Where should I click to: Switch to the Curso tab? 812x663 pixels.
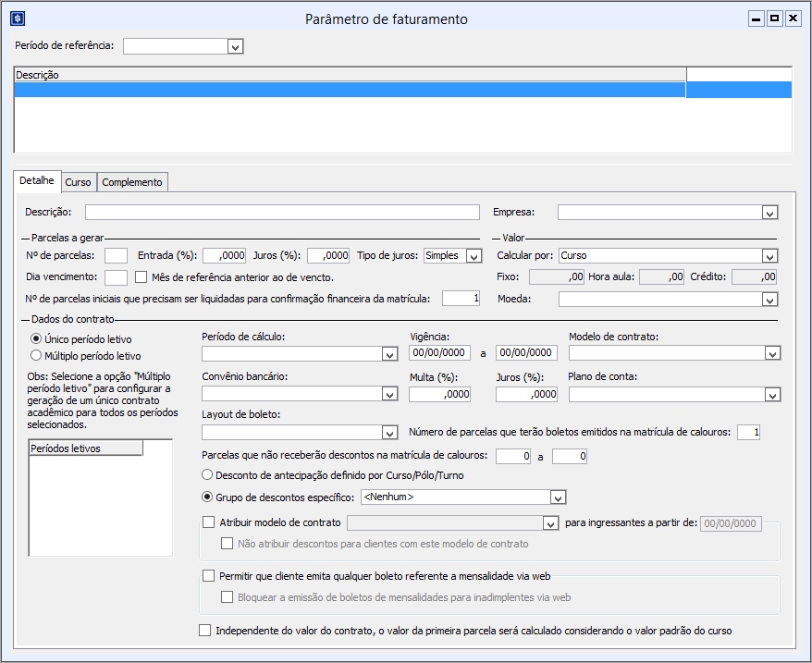(x=78, y=181)
